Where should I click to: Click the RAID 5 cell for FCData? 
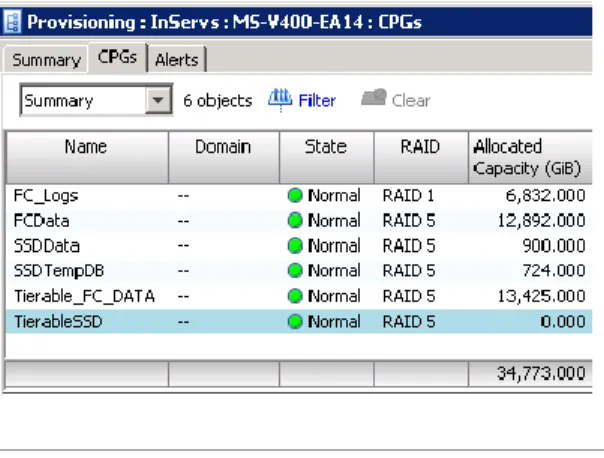(409, 221)
